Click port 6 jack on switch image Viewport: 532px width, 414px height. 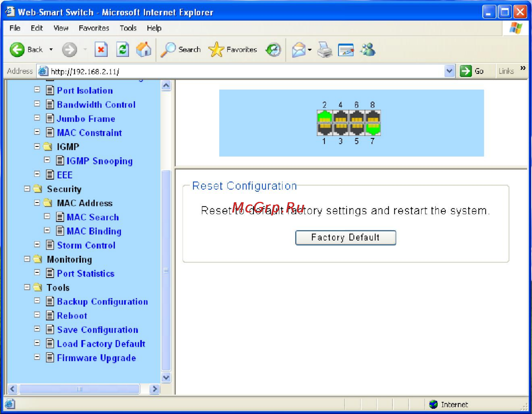[x=357, y=116]
